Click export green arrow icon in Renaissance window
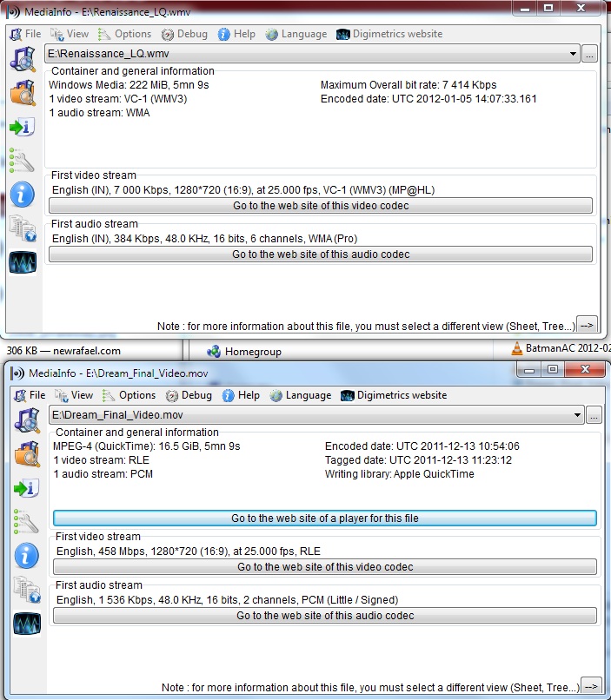Viewport: 611px width, 700px height. (x=23, y=127)
